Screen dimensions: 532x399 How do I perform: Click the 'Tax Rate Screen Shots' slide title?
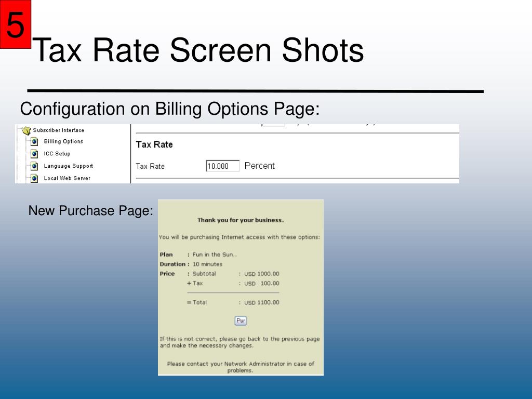pyautogui.click(x=198, y=50)
